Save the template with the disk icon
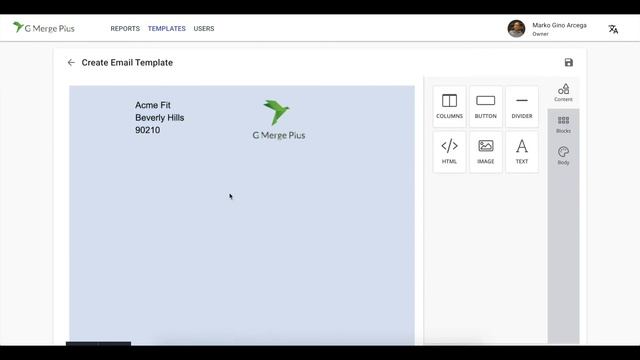 click(x=569, y=62)
